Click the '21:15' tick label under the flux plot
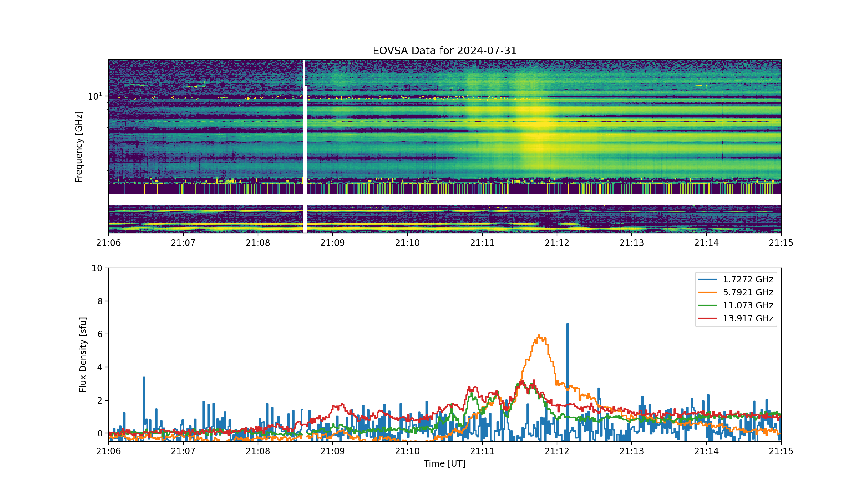This screenshot has height=496, width=868. click(781, 451)
